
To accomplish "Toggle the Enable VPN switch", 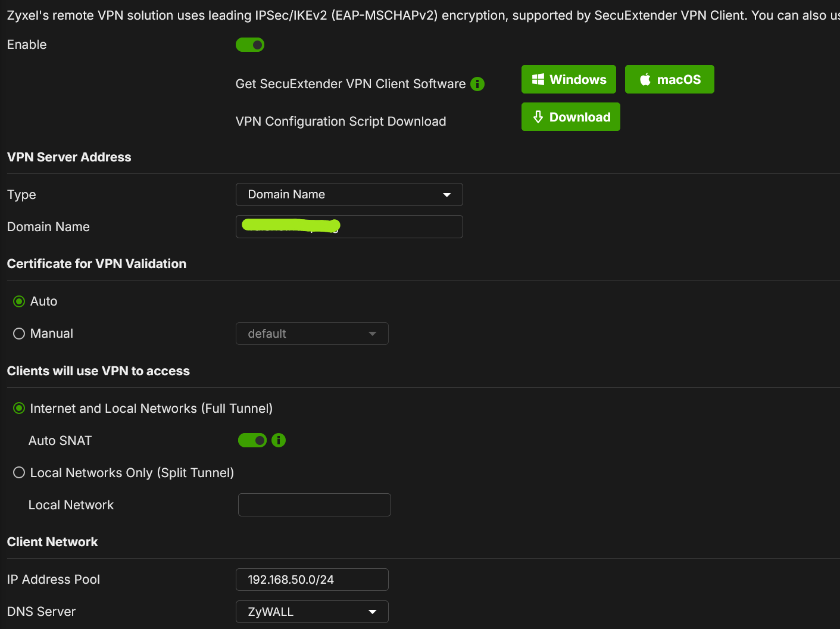I will coord(250,45).
